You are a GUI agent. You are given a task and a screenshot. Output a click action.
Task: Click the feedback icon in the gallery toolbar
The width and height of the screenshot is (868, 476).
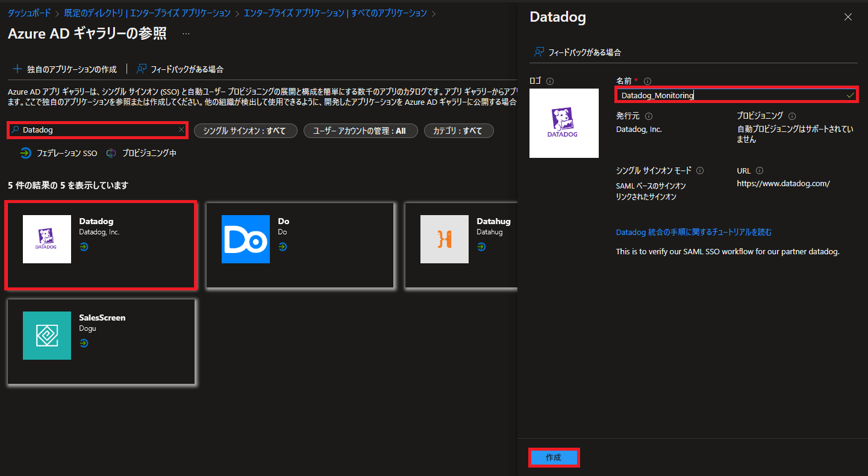pos(142,69)
